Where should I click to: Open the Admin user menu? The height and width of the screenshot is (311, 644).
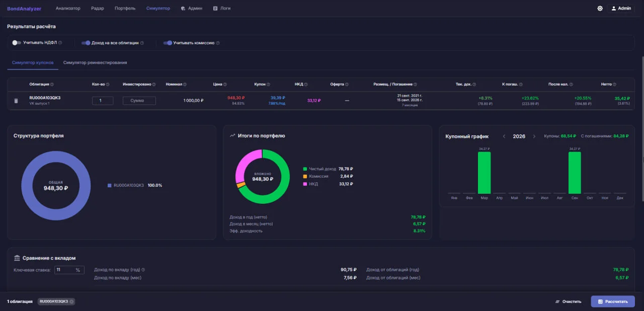pos(621,8)
